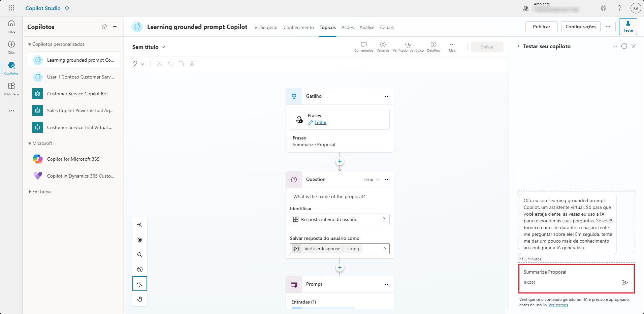Image resolution: width=644 pixels, height=314 pixels.
Task: Switch to the Visão geral tab
Action: (x=266, y=27)
